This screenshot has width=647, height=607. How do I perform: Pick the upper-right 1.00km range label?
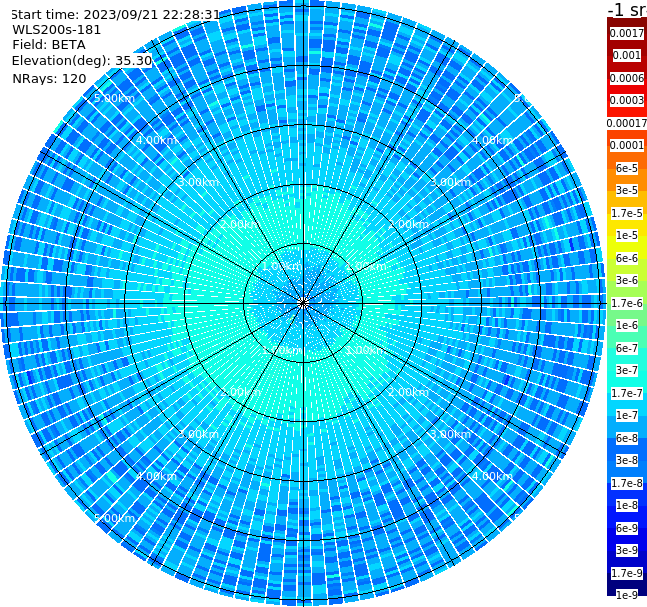pos(366,266)
